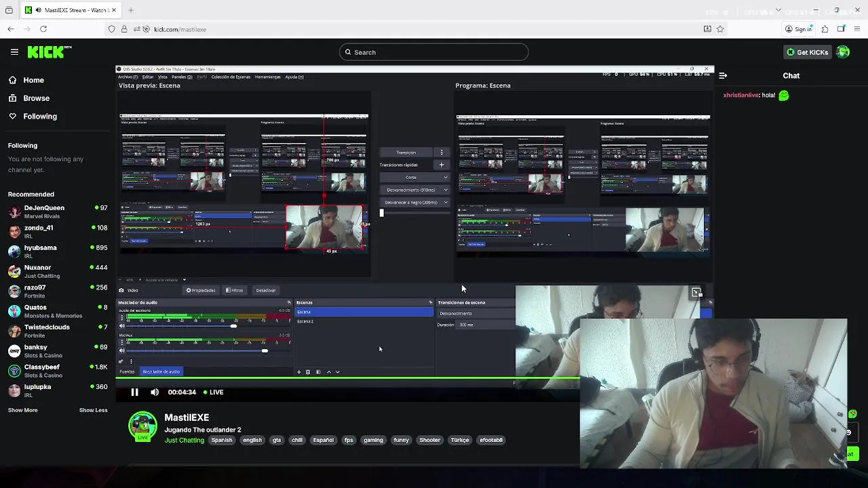Click Show Less under Recommended

pyautogui.click(x=93, y=410)
